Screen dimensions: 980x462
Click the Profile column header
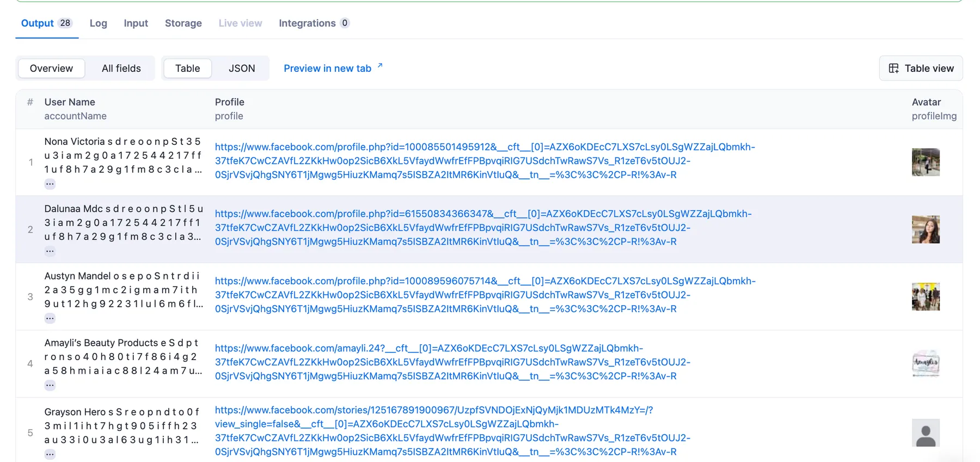pos(229,102)
